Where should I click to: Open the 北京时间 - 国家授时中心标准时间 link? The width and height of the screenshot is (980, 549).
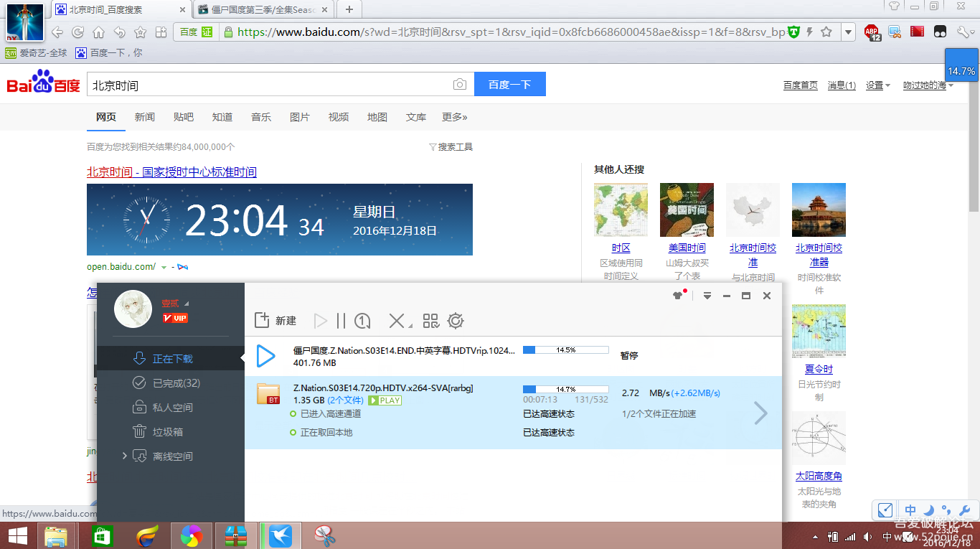click(x=171, y=172)
